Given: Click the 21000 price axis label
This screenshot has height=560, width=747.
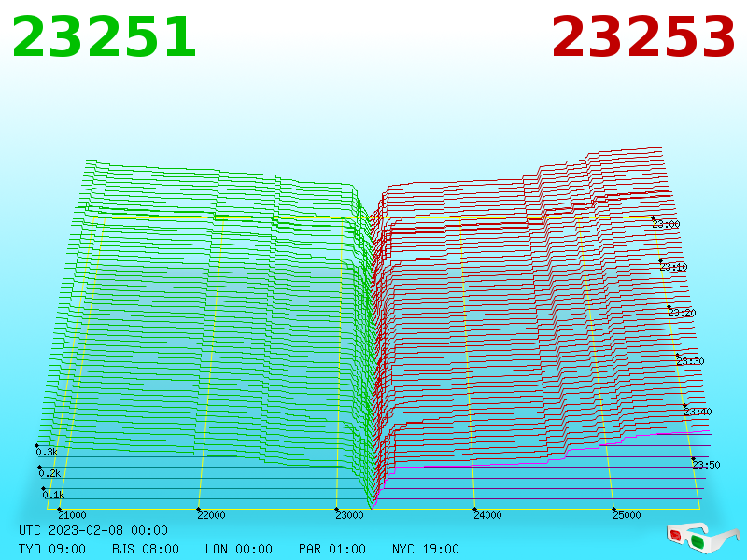Looking at the screenshot, I should tap(72, 515).
